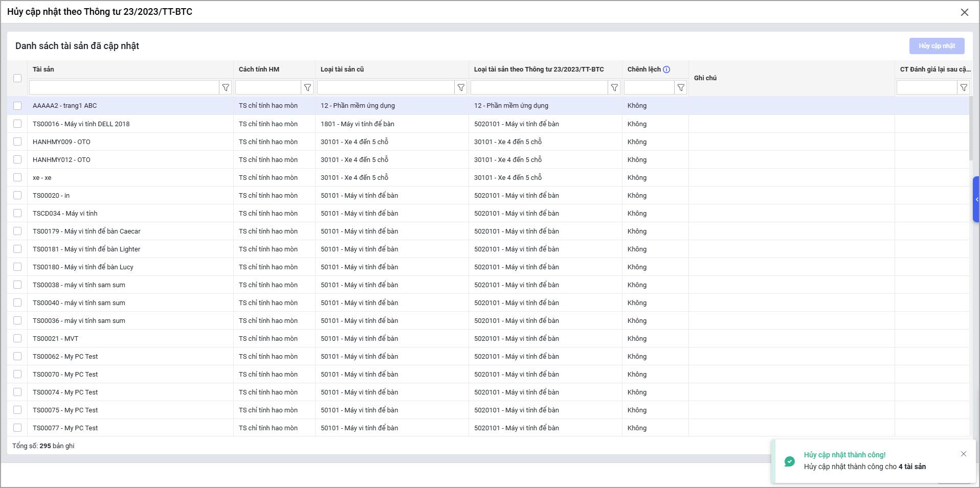Check the box for AAAAA2 - trang1 ABC

point(17,106)
